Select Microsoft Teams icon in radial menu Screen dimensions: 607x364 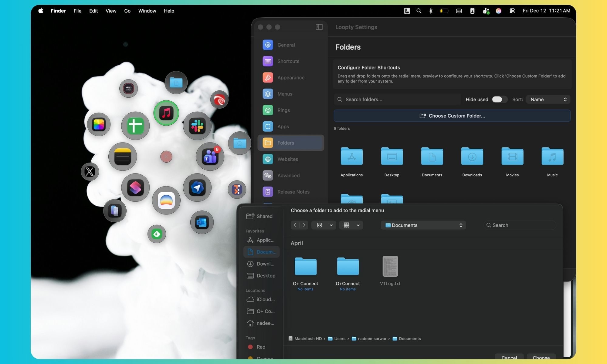pyautogui.click(x=210, y=157)
